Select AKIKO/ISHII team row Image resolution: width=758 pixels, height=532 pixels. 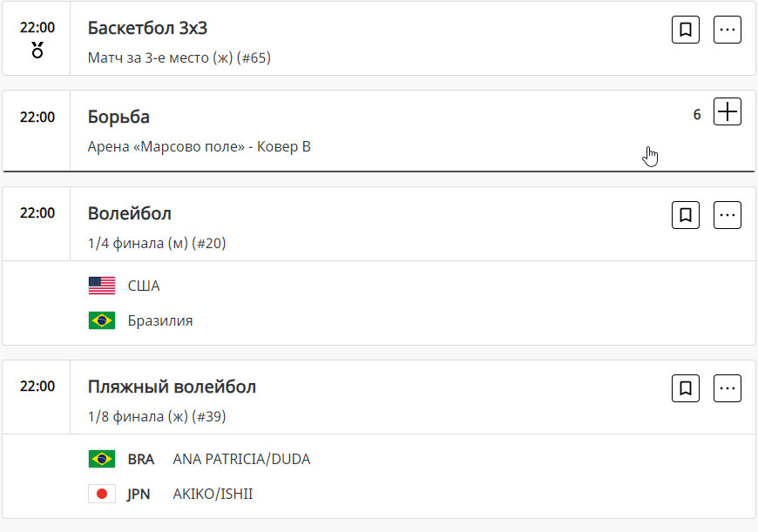(x=213, y=494)
